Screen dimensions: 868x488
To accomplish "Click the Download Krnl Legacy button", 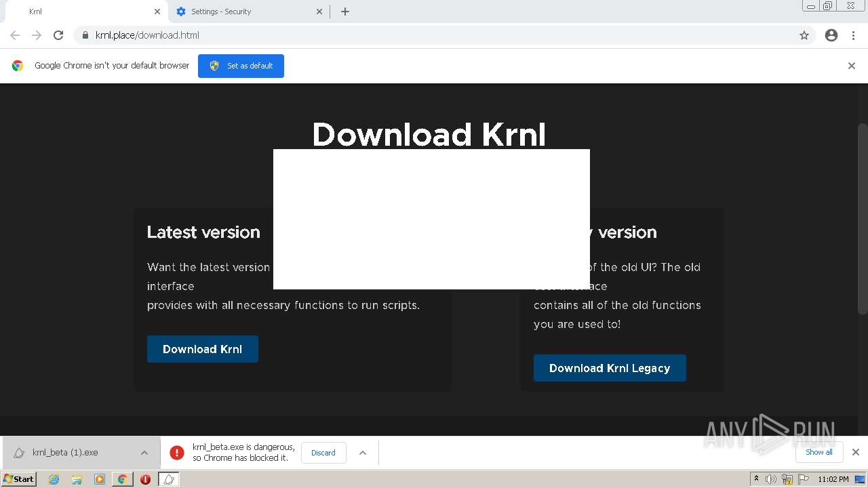I will 610,368.
